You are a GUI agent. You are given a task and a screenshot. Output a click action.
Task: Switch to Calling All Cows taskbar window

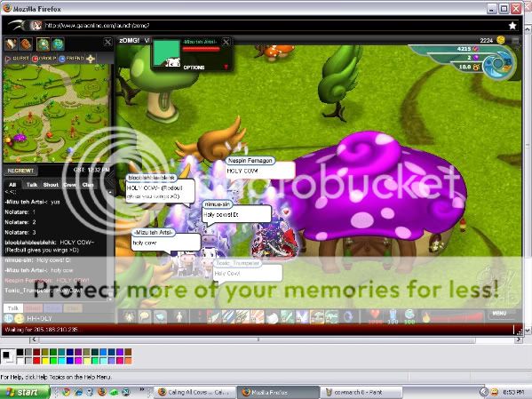coord(195,392)
